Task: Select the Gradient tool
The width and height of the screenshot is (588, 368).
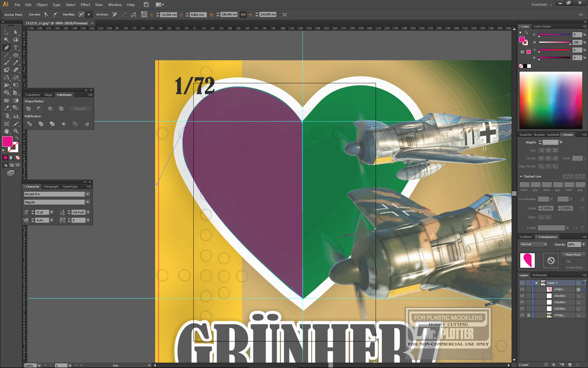Action: [16, 100]
